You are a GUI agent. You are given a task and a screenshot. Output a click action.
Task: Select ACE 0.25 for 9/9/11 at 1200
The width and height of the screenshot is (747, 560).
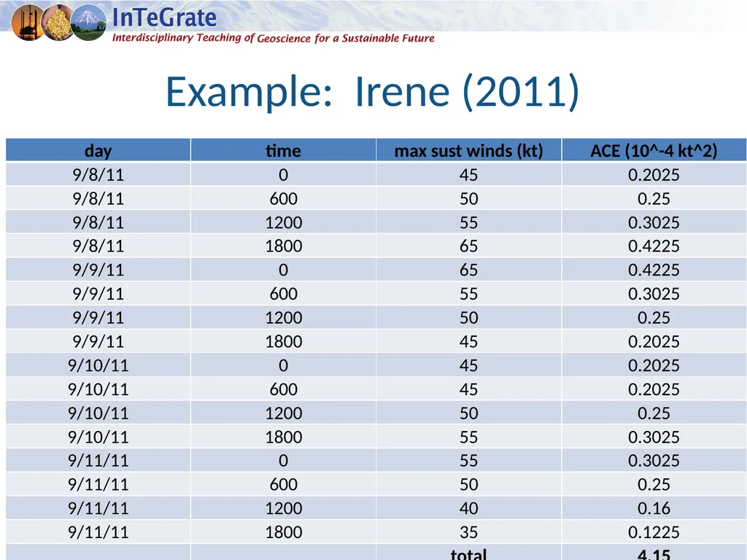(x=654, y=317)
